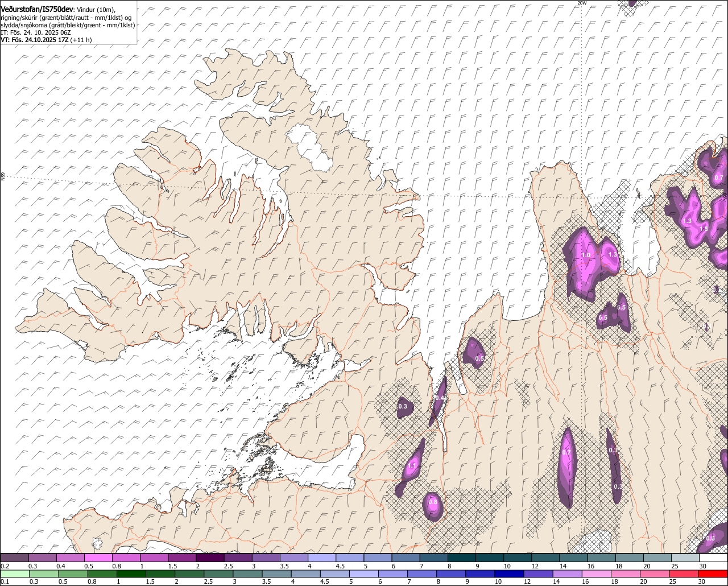
Task: Click the 0.1 label in lower legend row
Action: [5, 581]
